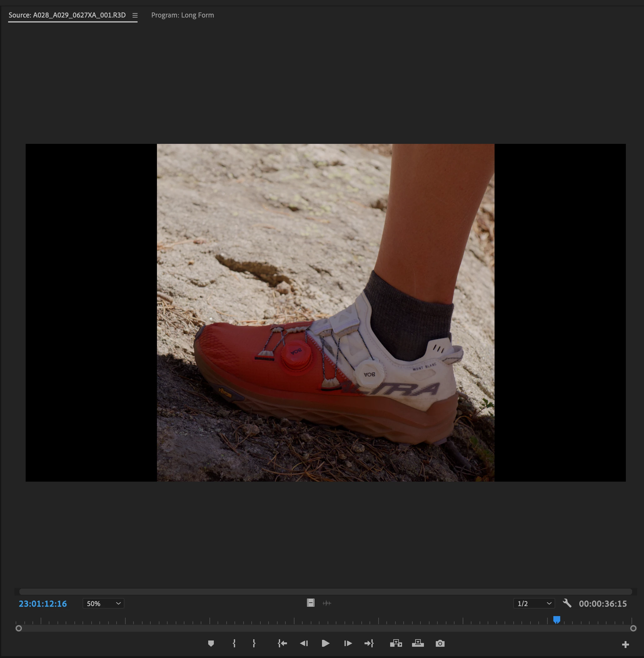Open the wrench Settings menu

point(567,603)
